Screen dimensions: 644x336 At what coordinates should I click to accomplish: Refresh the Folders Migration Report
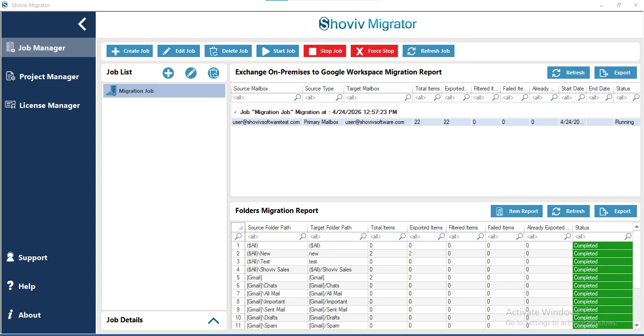pos(569,211)
